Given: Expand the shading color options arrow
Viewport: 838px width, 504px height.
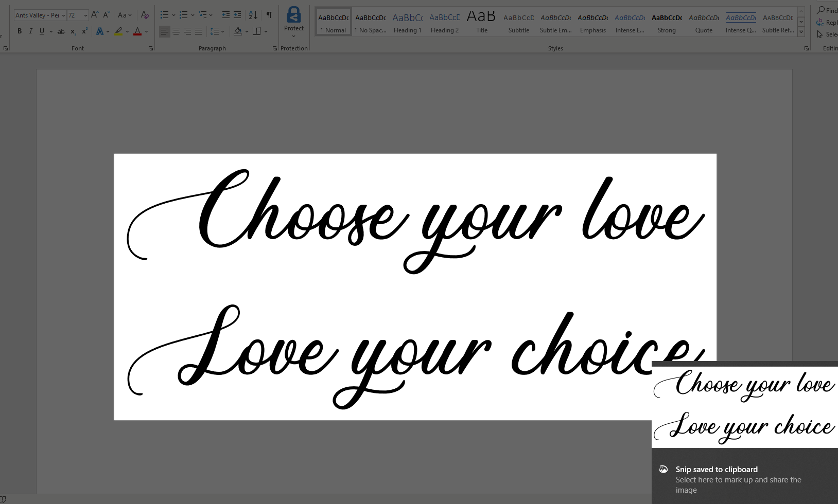Looking at the screenshot, I should 247,31.
